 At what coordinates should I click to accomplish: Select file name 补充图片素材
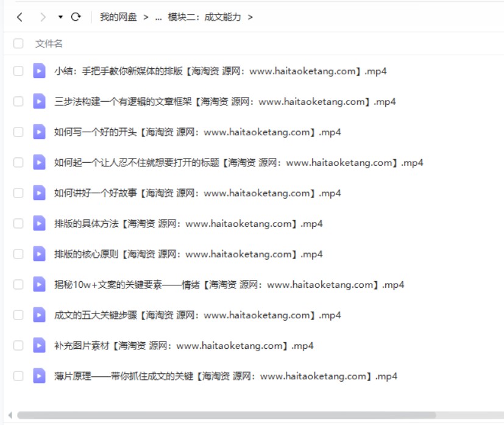[184, 346]
